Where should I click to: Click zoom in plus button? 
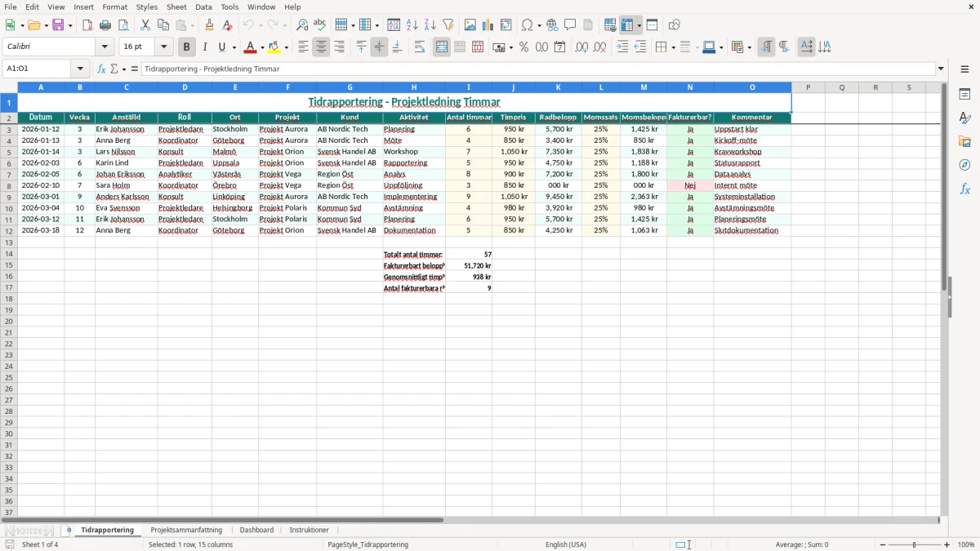947,544
